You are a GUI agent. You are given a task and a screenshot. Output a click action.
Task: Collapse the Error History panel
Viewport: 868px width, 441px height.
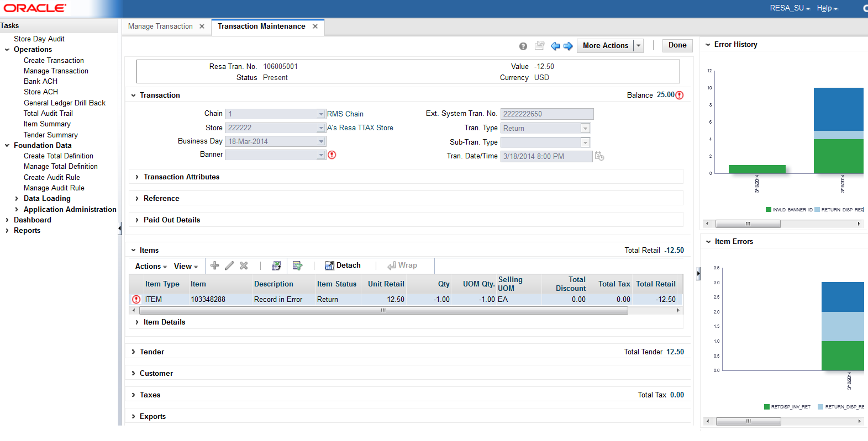[x=708, y=45]
